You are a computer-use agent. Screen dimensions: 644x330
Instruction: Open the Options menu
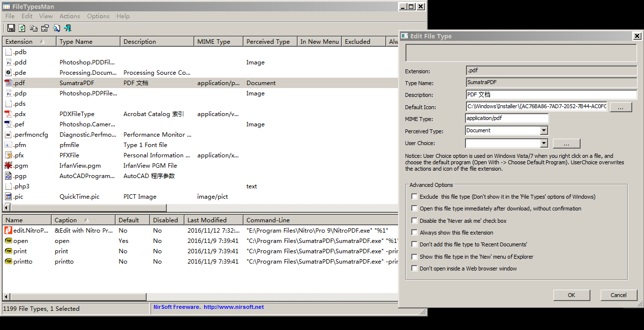click(98, 16)
